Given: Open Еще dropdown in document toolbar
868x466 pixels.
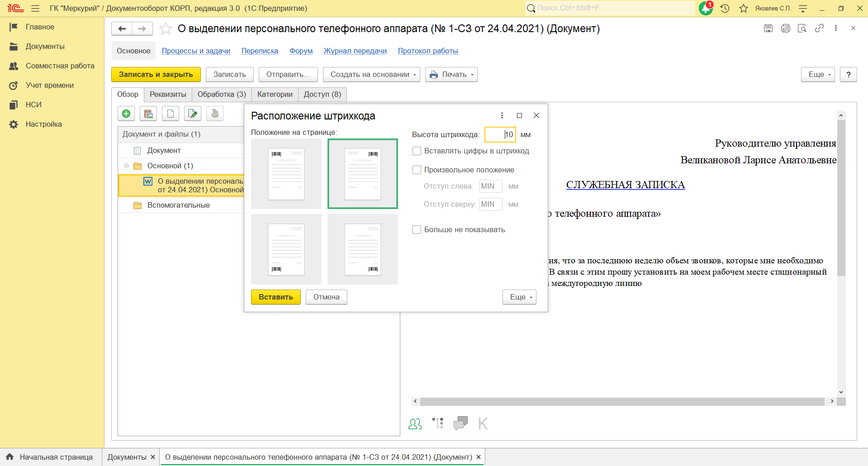Looking at the screenshot, I should (x=818, y=74).
